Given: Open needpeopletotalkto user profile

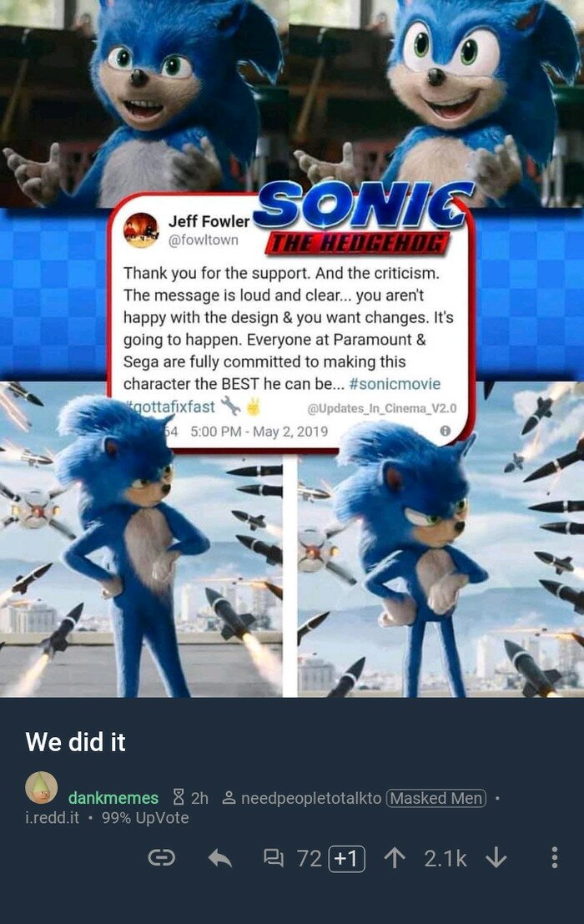Looking at the screenshot, I should (311, 798).
